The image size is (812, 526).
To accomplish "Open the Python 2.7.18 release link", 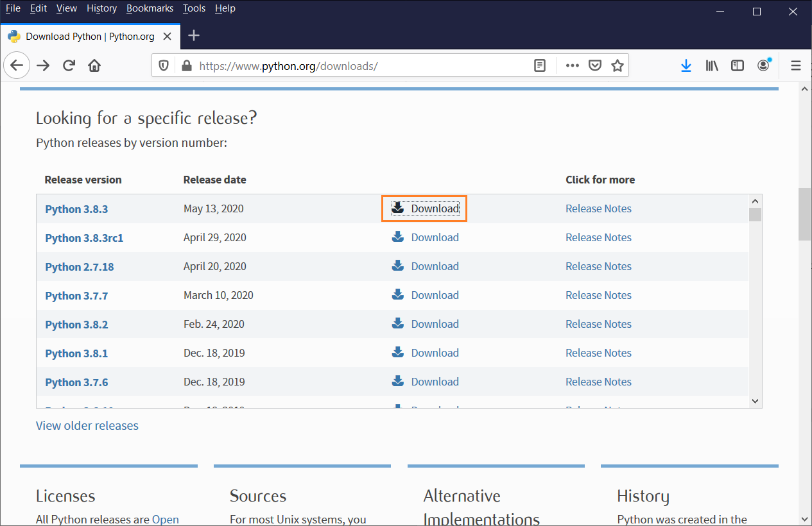I will coord(79,267).
